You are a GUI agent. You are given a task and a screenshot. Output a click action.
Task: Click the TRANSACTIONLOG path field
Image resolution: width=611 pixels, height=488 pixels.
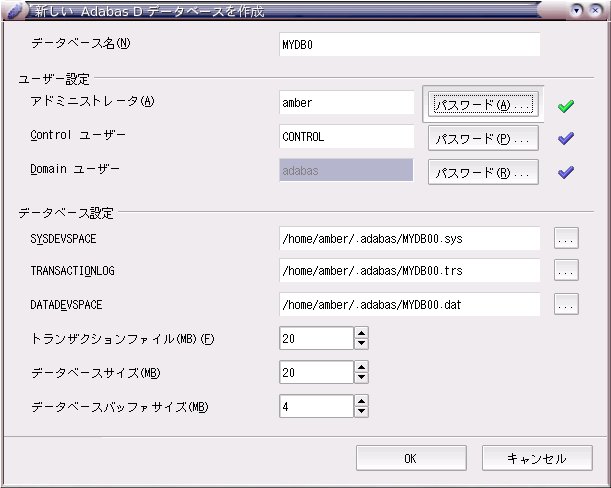pos(410,270)
